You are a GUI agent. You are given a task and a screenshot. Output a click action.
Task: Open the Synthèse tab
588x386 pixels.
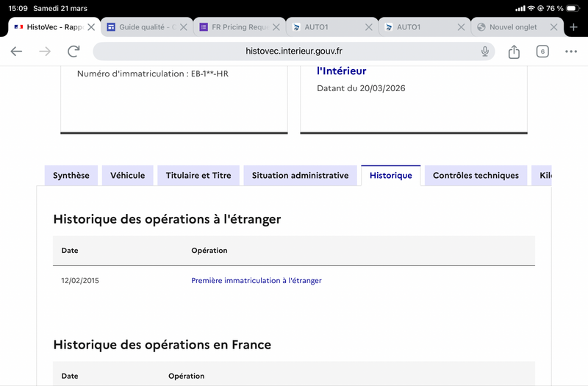[71, 176]
